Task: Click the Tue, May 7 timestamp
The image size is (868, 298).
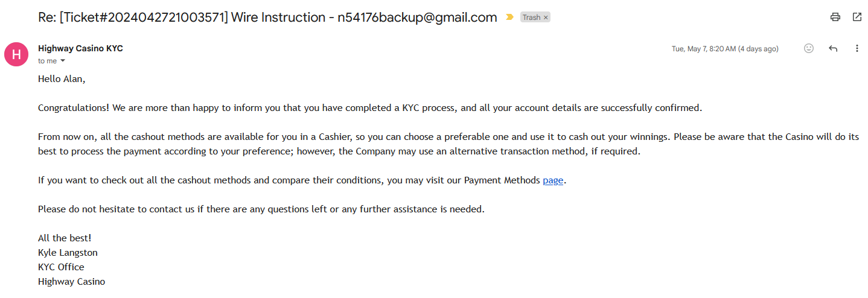Action: point(724,49)
